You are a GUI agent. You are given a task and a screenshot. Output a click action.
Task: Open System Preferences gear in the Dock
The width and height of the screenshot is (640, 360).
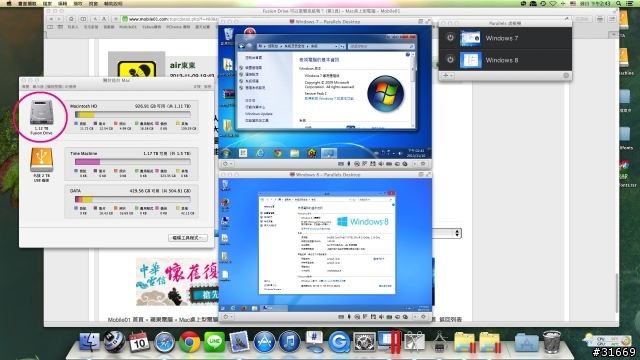pyautogui.click(x=364, y=342)
